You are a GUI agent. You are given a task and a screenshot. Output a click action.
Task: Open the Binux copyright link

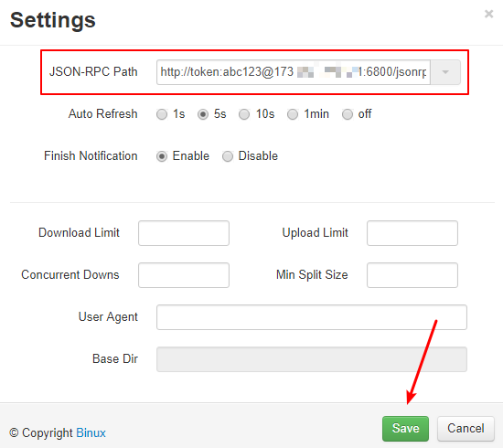[91, 433]
